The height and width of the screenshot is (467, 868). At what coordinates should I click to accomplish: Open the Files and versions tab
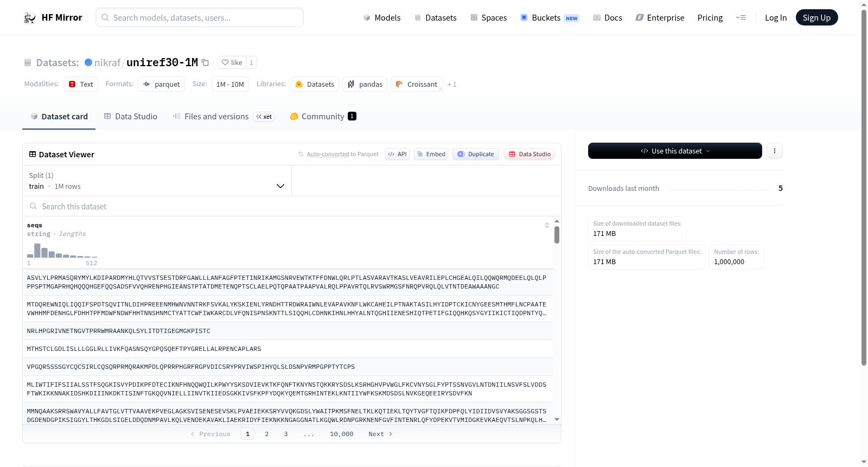tap(223, 117)
